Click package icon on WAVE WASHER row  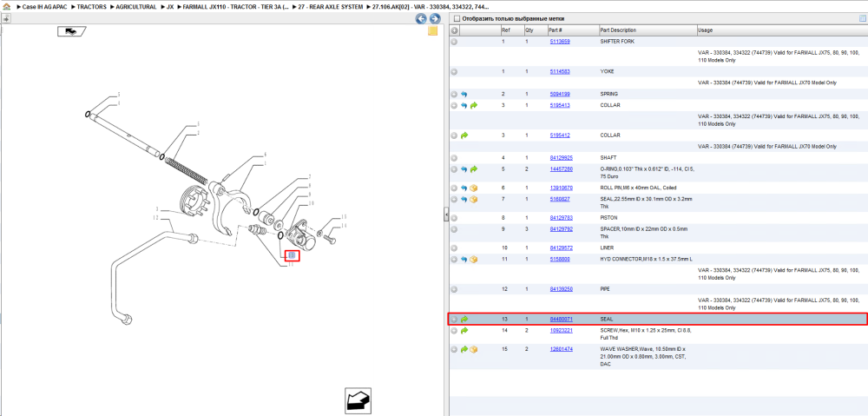pos(474,349)
